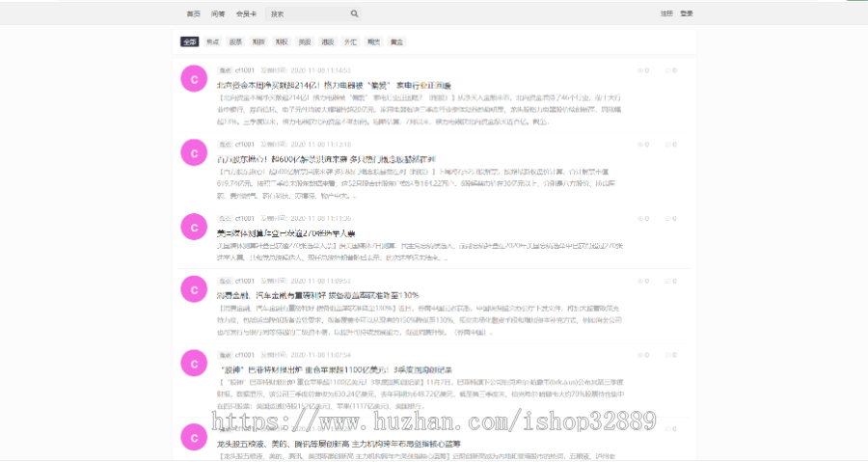The height and width of the screenshot is (462, 868).
Task: Open author cf1001 on 11:14:53 post
Action: [x=245, y=70]
